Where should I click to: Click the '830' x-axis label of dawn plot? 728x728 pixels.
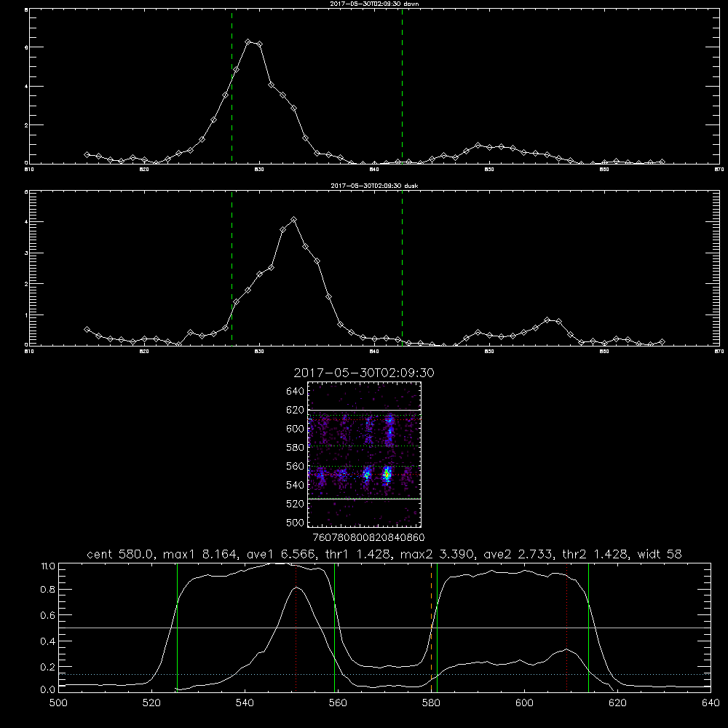click(x=259, y=170)
